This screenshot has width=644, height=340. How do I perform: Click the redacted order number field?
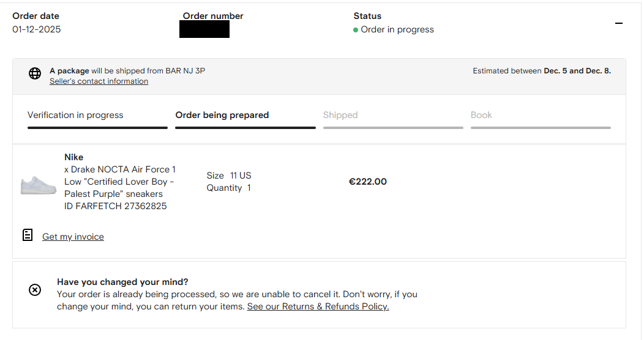pos(204,29)
